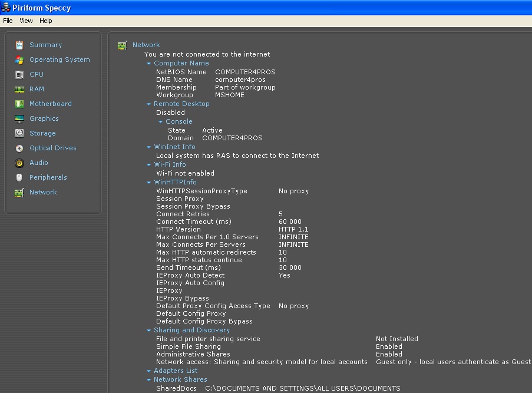
Task: Click the Send Timeout value 30 000
Action: [290, 267]
